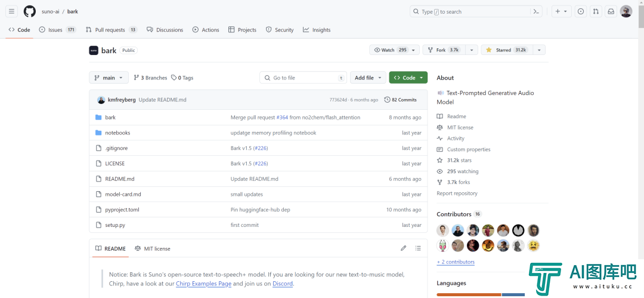Expand the Add file dropdown
The height and width of the screenshot is (298, 644).
point(367,78)
